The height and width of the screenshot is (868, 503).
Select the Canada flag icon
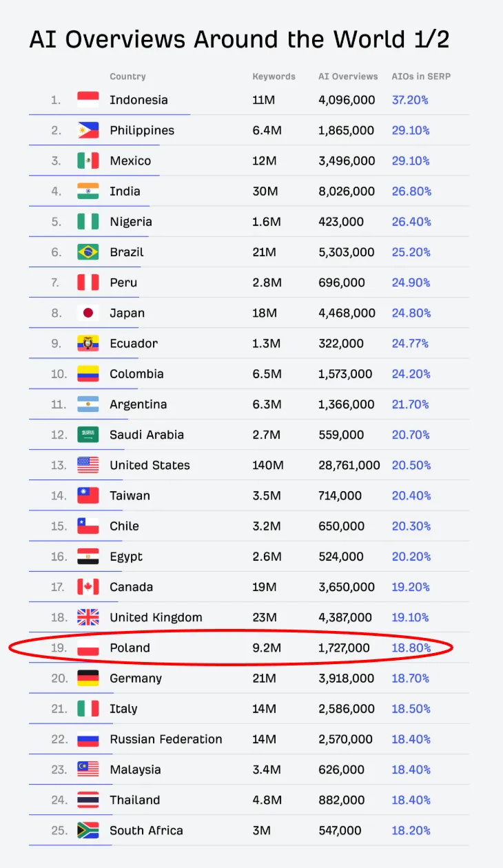(x=88, y=587)
